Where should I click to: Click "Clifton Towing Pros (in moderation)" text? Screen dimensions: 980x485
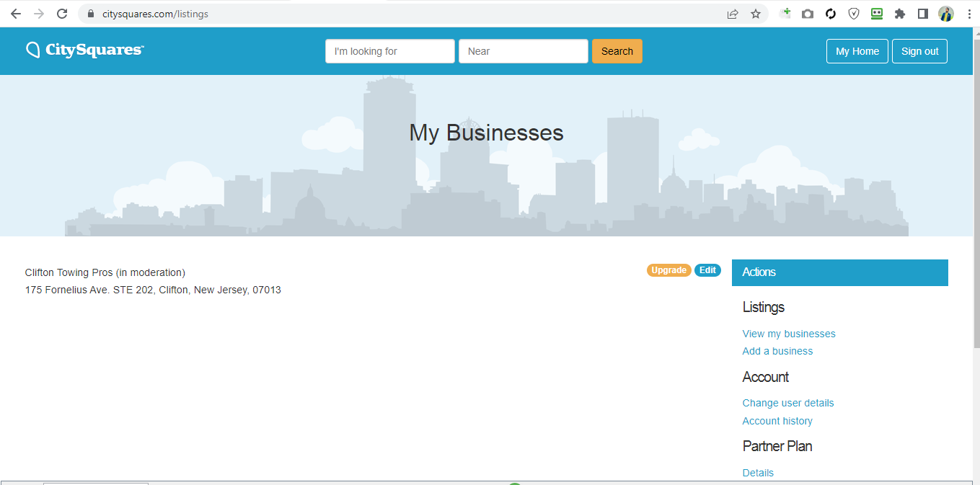tap(105, 272)
